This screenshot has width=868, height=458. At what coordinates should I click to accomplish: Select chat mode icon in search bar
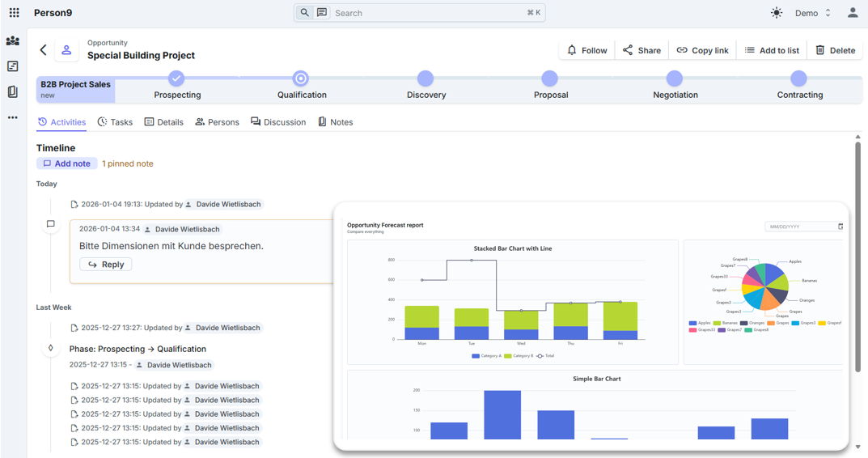pos(322,13)
